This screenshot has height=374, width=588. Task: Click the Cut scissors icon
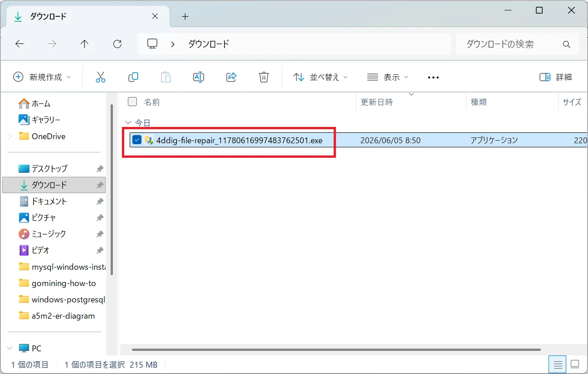[101, 77]
